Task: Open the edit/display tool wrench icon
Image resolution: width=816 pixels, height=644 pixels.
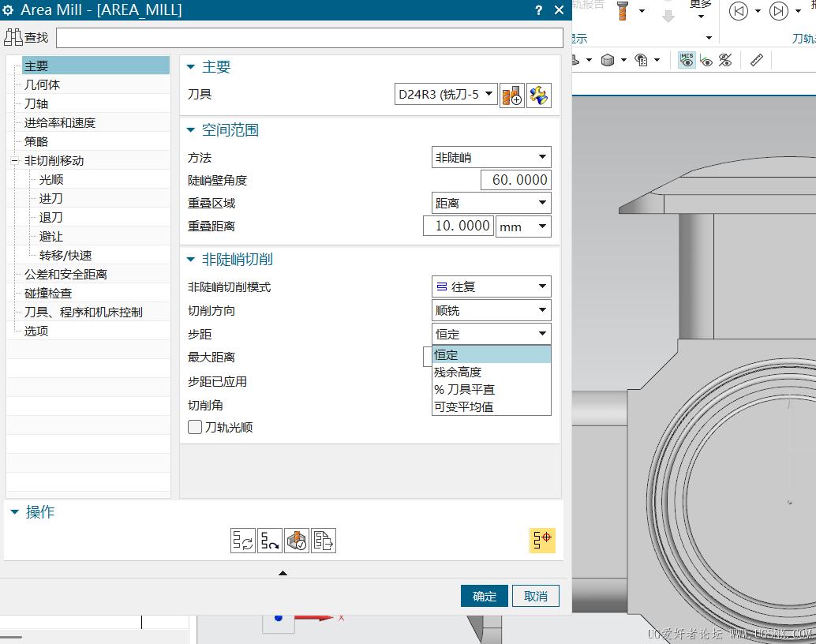Action: (x=539, y=95)
